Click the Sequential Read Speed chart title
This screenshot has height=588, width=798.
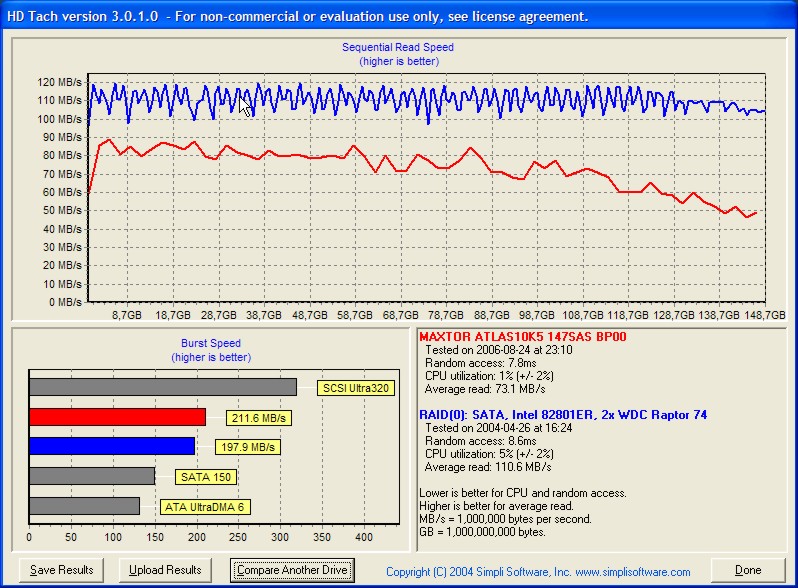(398, 47)
